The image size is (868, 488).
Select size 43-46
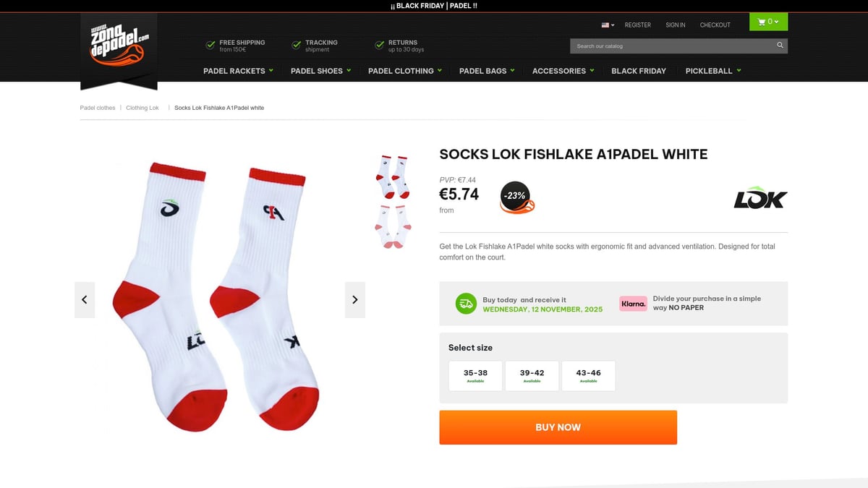click(x=588, y=375)
